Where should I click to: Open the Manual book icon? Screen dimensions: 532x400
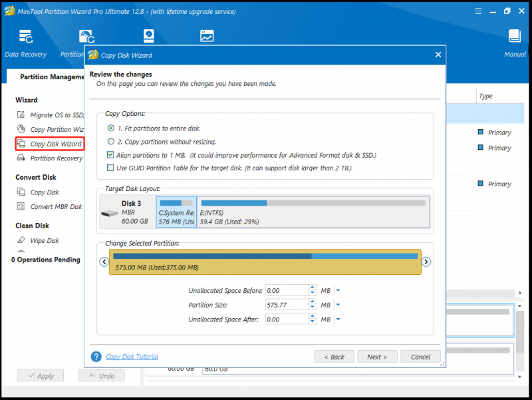pyautogui.click(x=514, y=36)
